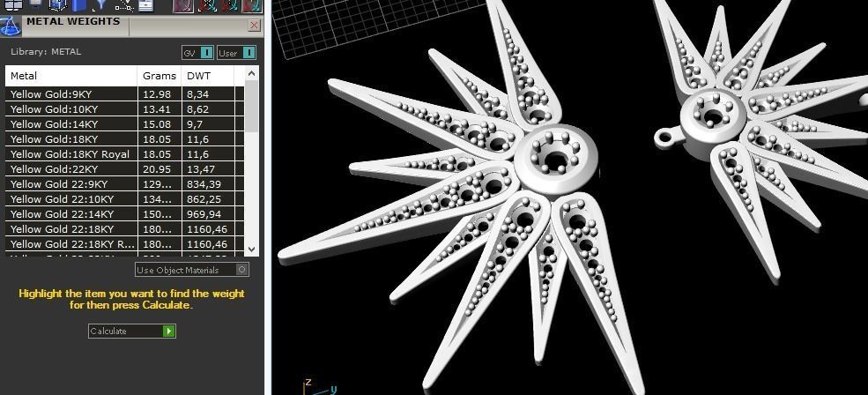
Task: Click the metal list scroll up arrow
Action: (x=251, y=73)
